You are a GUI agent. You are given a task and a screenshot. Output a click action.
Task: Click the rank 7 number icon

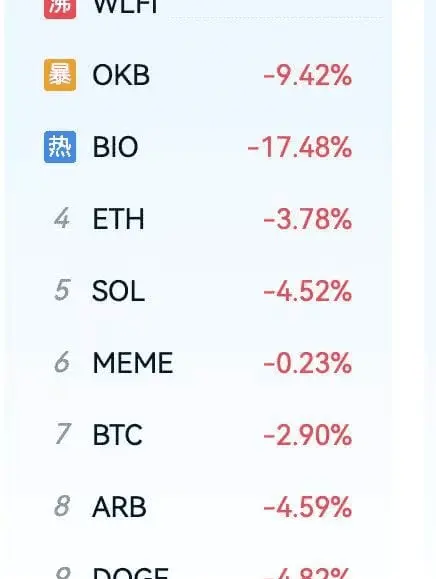(63, 434)
